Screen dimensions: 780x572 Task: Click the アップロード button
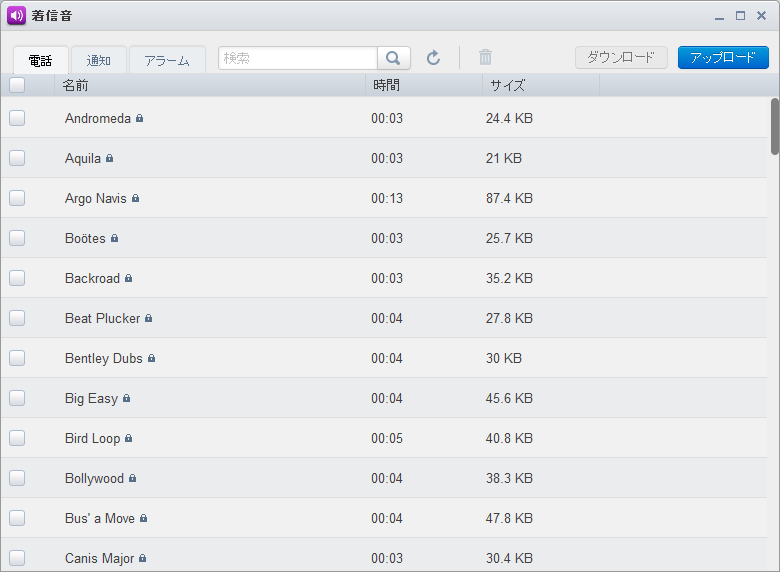(723, 58)
